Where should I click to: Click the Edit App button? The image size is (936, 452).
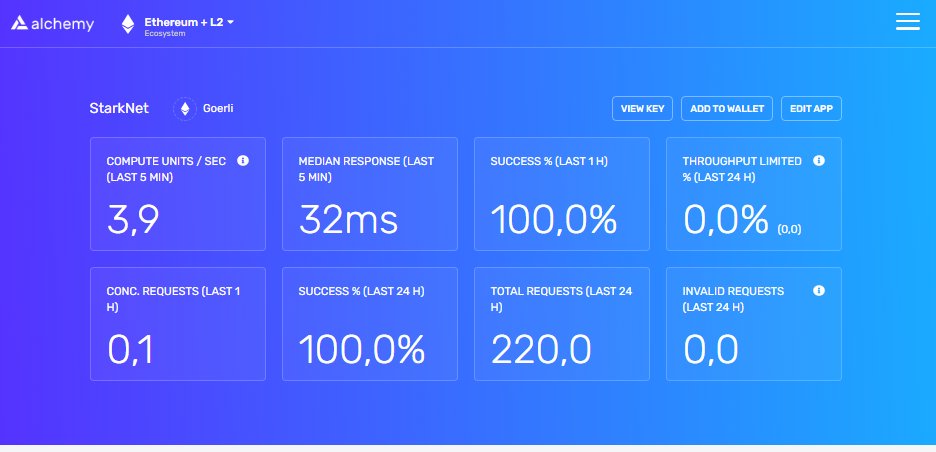coord(811,109)
